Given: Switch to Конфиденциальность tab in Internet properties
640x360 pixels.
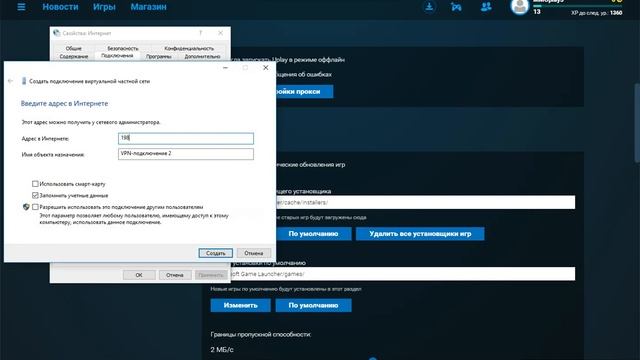Looking at the screenshot, I should coord(189,48).
